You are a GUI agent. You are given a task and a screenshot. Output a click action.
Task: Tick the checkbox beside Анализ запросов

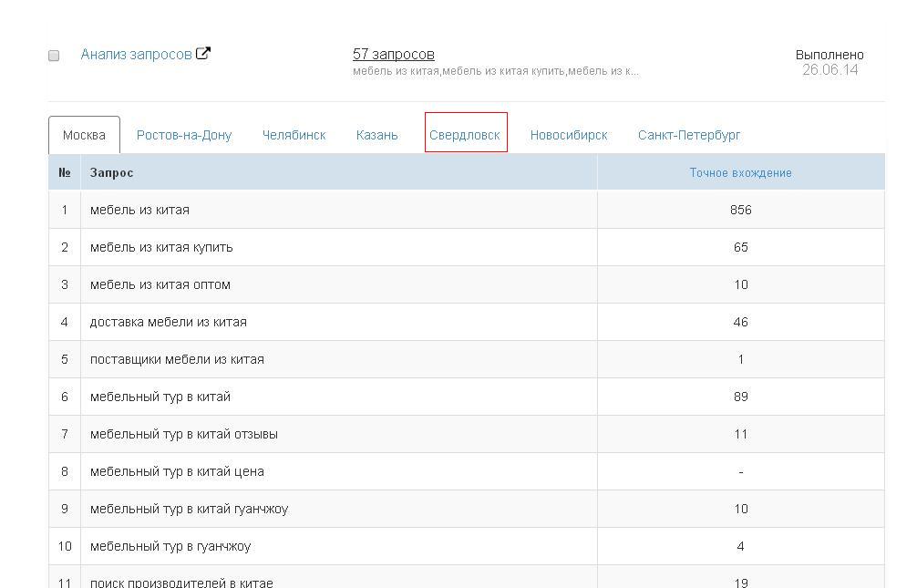point(54,56)
